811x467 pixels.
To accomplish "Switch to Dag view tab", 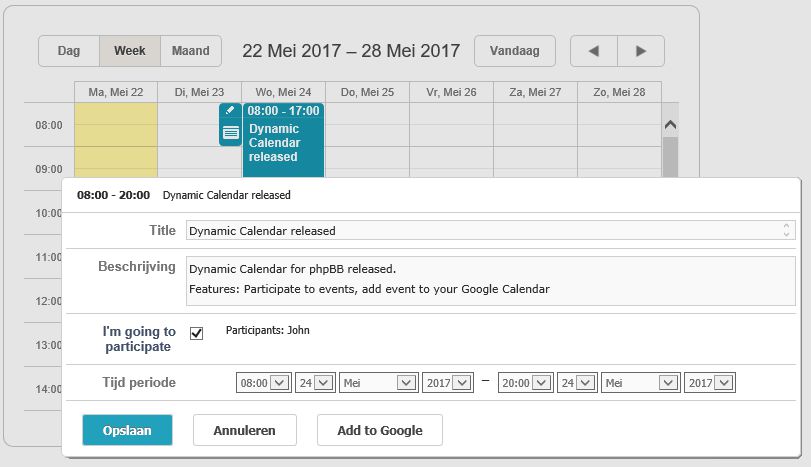I will point(69,51).
